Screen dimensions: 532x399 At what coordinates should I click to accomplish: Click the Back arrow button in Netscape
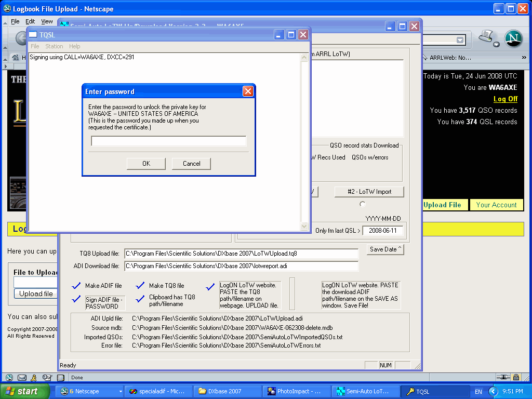[x=21, y=38]
